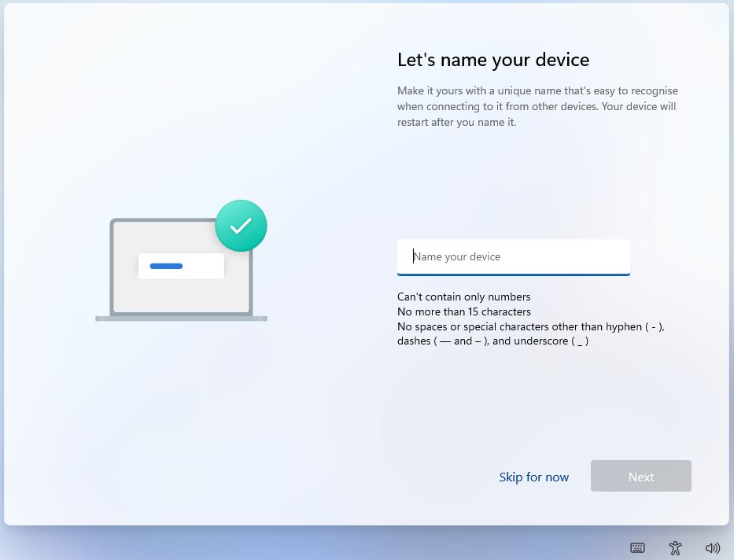The width and height of the screenshot is (734, 560).
Task: Click the blue bar inside laptop graphic
Action: (x=166, y=266)
